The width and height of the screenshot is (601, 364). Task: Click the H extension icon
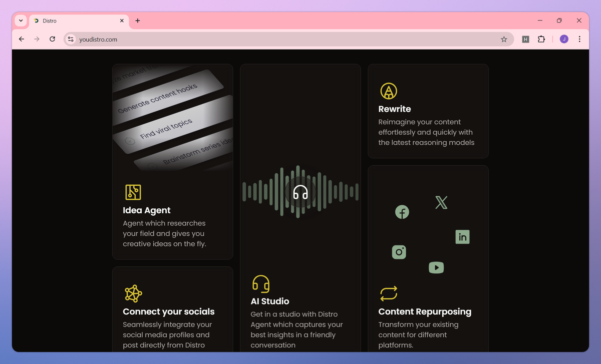pos(525,39)
